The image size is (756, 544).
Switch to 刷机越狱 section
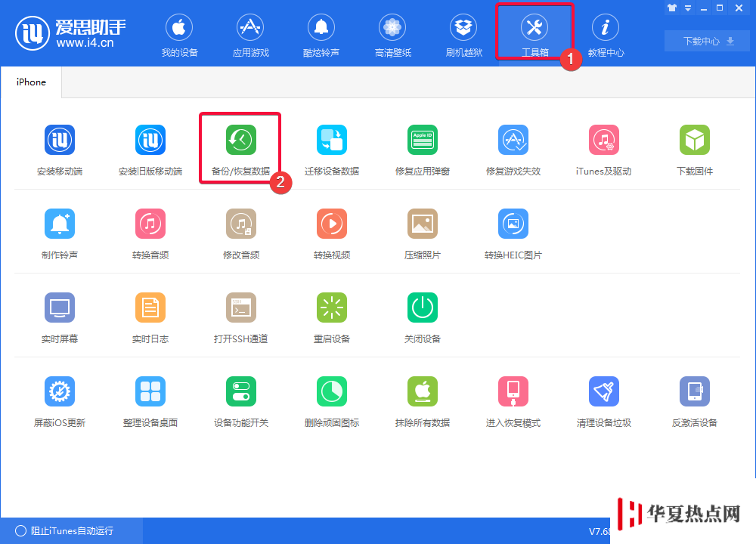pyautogui.click(x=464, y=35)
